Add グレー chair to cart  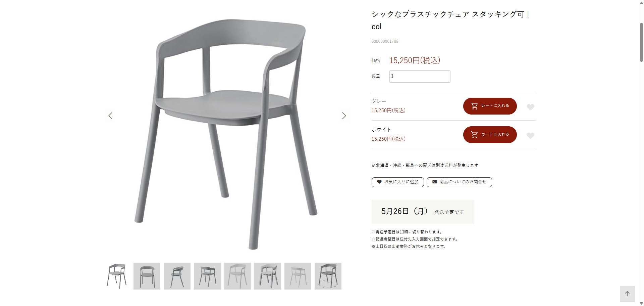(490, 106)
